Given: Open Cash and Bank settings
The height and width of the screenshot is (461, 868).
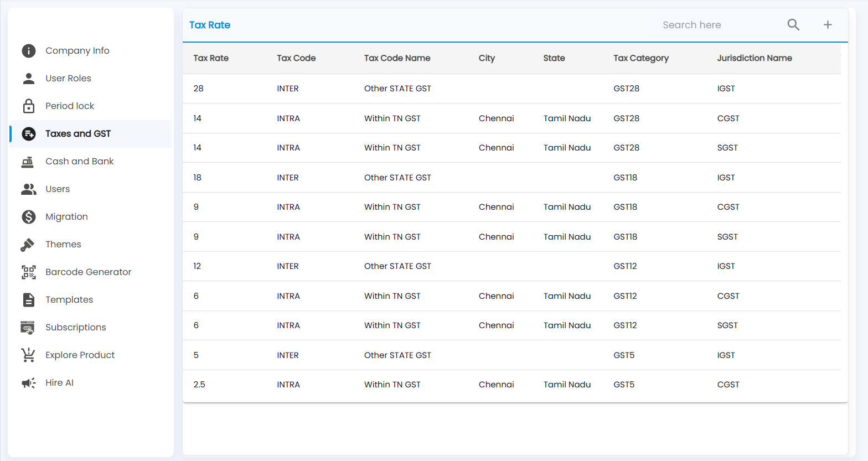Looking at the screenshot, I should point(91,162).
